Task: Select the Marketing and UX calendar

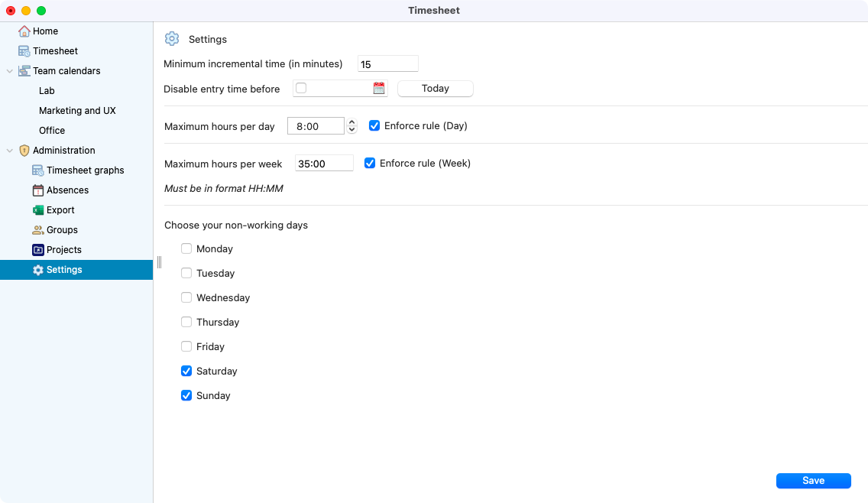Action: tap(77, 111)
